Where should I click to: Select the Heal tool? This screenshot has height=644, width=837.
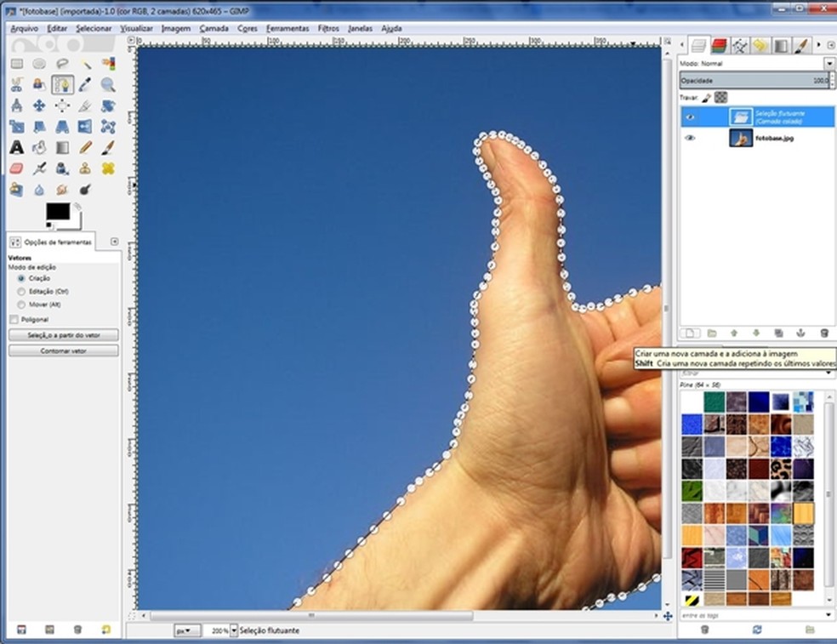point(108,168)
